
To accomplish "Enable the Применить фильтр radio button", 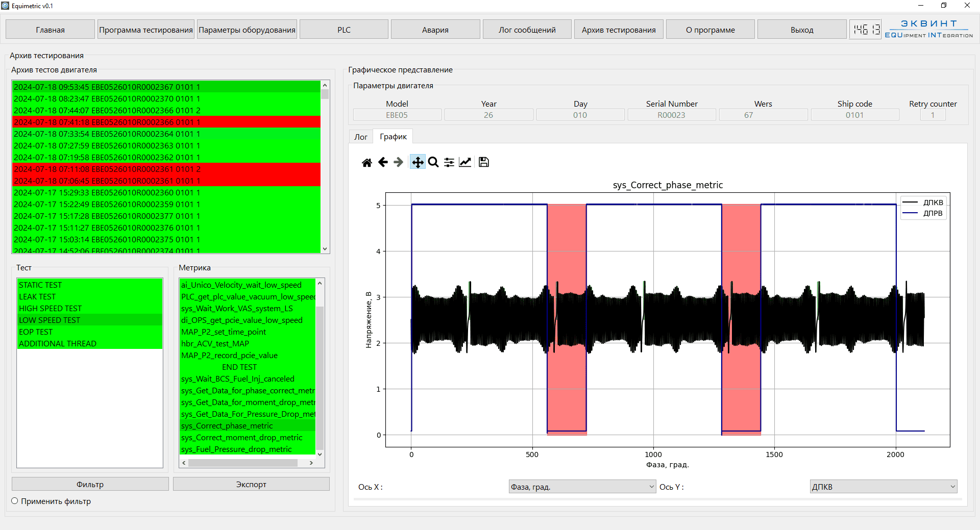I will click(15, 501).
